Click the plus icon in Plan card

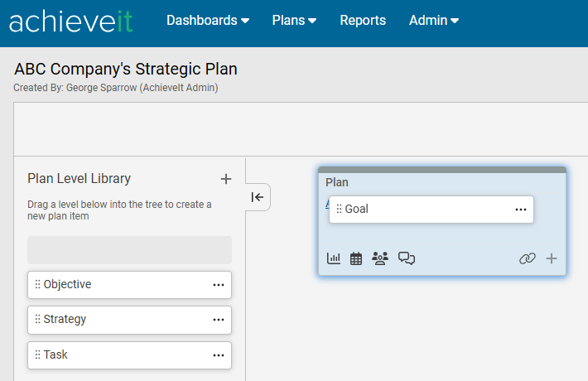[x=552, y=258]
